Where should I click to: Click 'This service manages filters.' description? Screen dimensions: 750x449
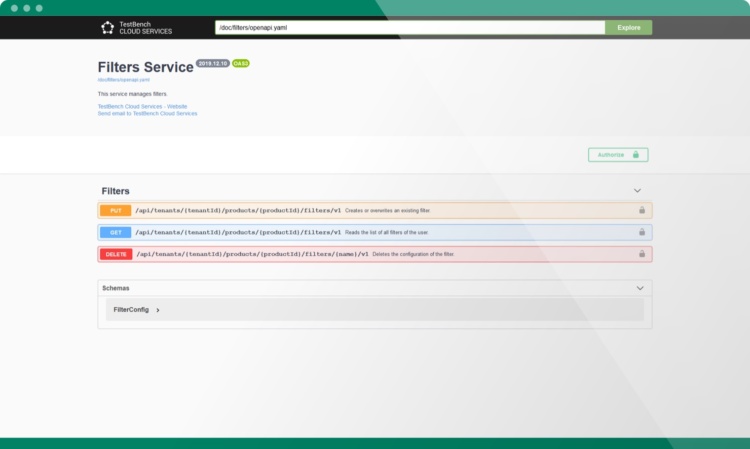[x=132, y=94]
